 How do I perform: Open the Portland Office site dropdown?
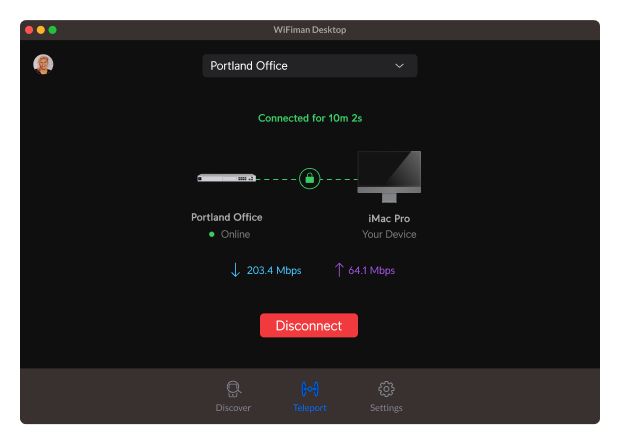click(310, 66)
